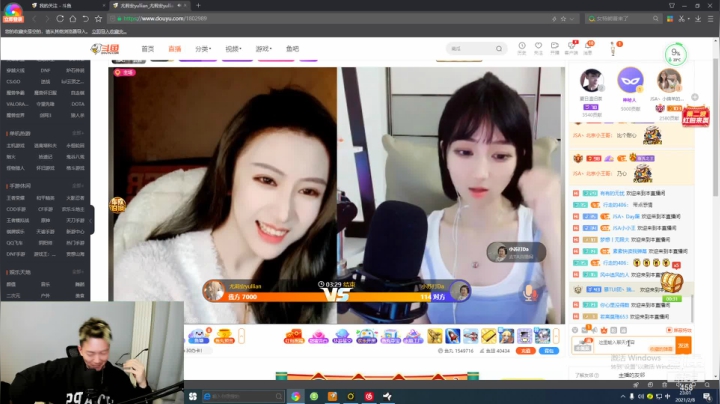Open user avatar icon with notification
The width and height of the screenshot is (720, 404).
point(613,48)
